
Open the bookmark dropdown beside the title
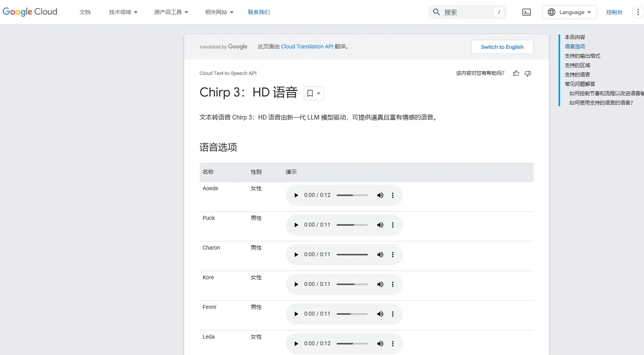pyautogui.click(x=314, y=93)
